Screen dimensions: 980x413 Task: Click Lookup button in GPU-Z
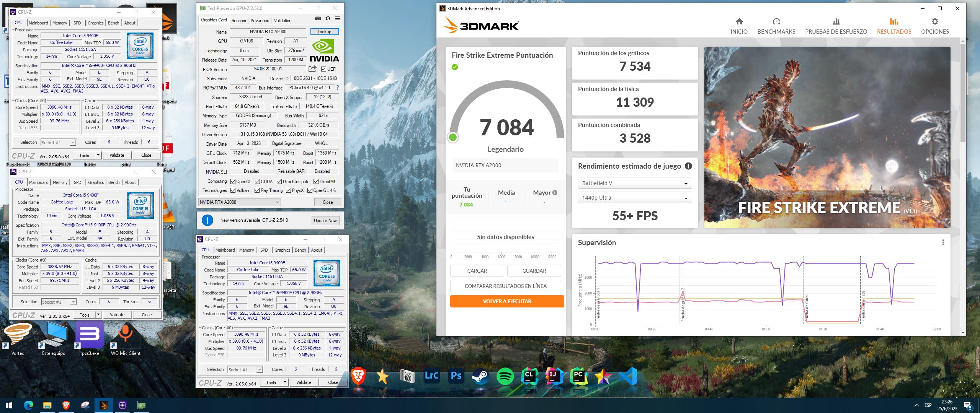pos(324,32)
